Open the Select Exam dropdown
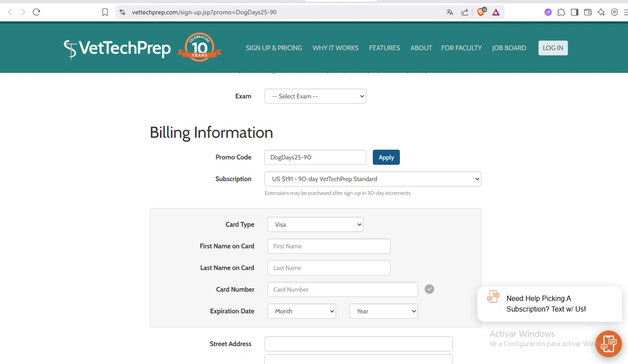The height and width of the screenshot is (364, 628). [x=315, y=96]
